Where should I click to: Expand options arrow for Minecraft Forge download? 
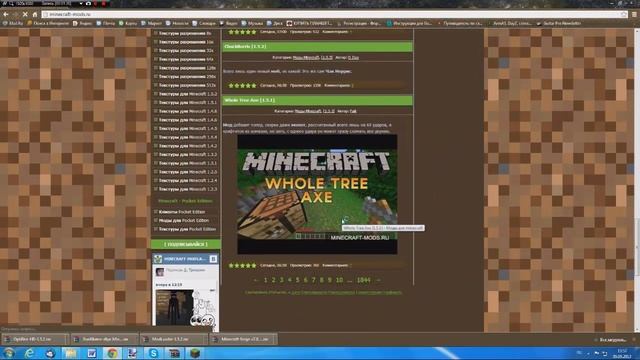pyautogui.click(x=275, y=339)
